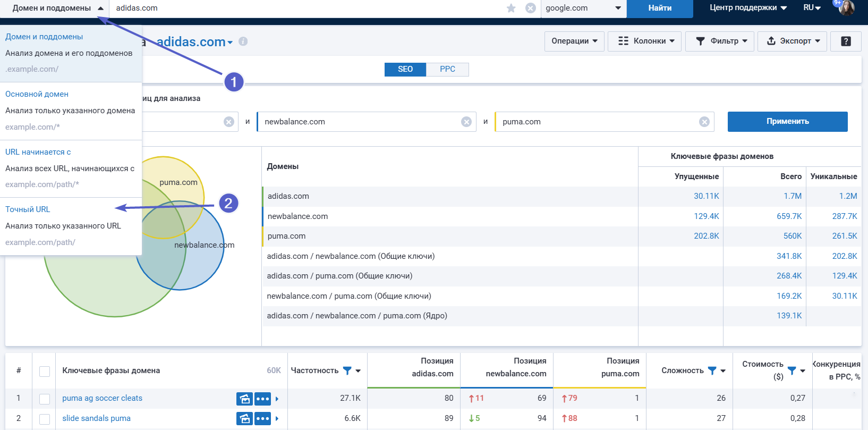Click the filter funnel icon on Стоимость column
868x430 pixels.
pyautogui.click(x=792, y=370)
